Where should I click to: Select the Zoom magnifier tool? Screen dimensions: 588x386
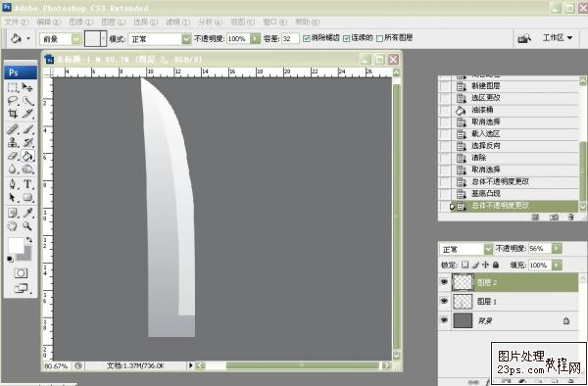(27, 226)
